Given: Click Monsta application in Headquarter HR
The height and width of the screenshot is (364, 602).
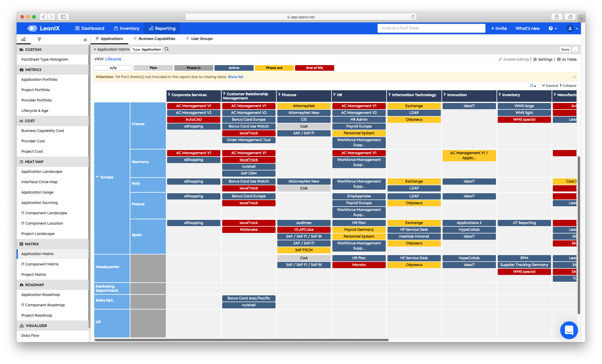Looking at the screenshot, I should coord(359,265).
